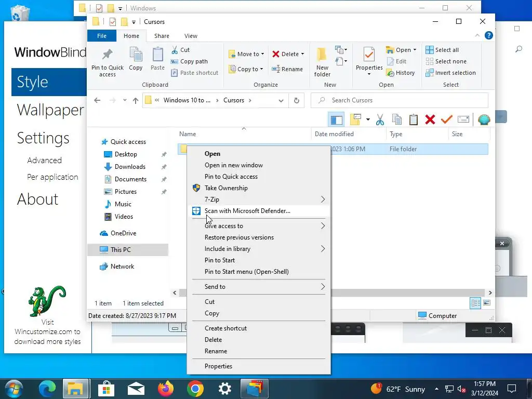
Task: Click Copy path in the ribbon
Action: 189,61
